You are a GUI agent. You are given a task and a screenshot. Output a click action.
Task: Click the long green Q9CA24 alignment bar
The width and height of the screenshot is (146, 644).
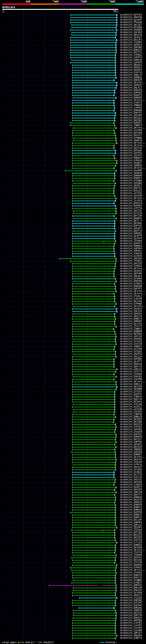pyautogui.click(x=88, y=259)
